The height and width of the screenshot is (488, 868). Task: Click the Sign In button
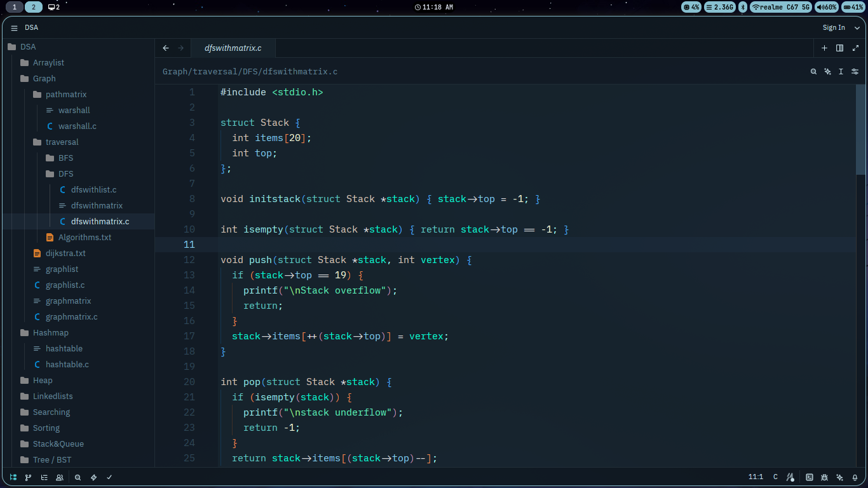tap(834, 28)
